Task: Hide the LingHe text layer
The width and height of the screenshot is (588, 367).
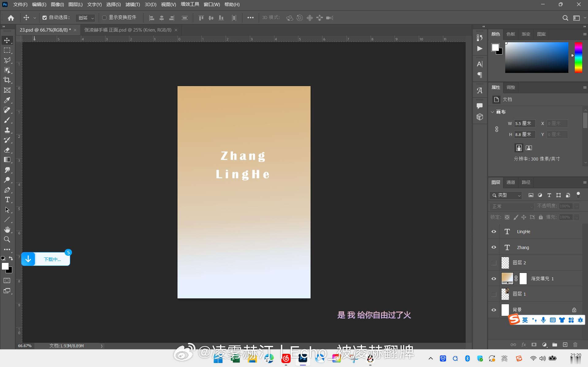Action: [494, 232]
